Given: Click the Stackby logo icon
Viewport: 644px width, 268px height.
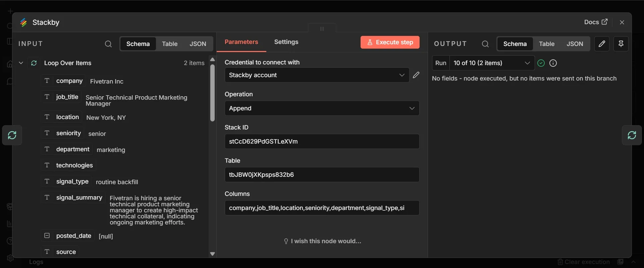Looking at the screenshot, I should [x=23, y=22].
